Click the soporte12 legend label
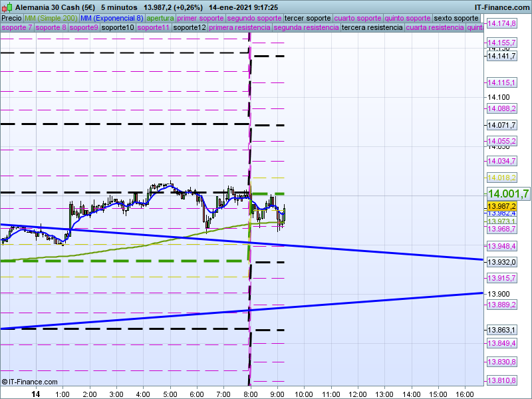 click(189, 28)
